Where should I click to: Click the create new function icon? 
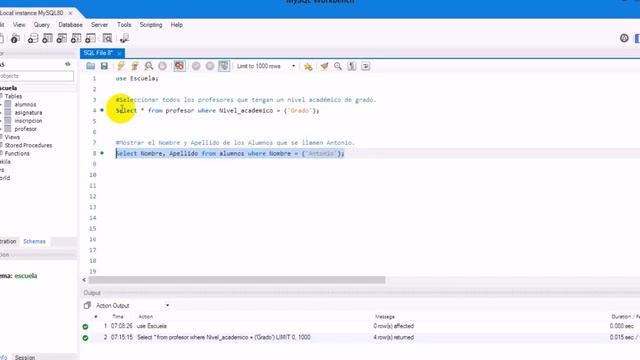(x=90, y=39)
